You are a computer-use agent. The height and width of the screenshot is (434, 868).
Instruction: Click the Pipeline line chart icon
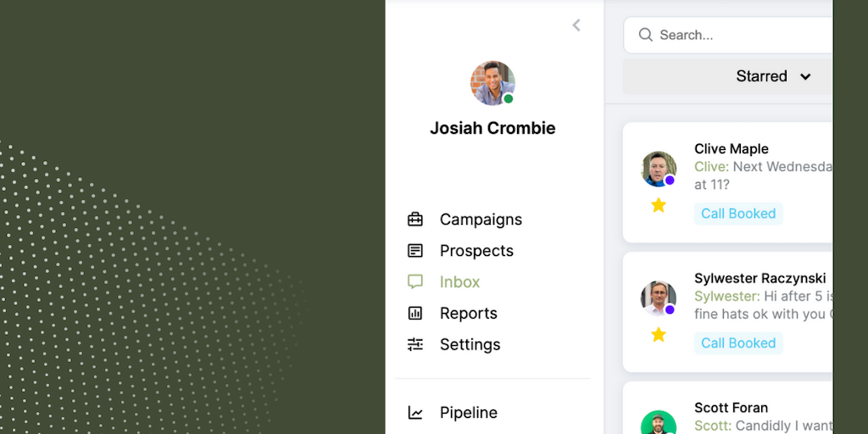[x=415, y=413]
